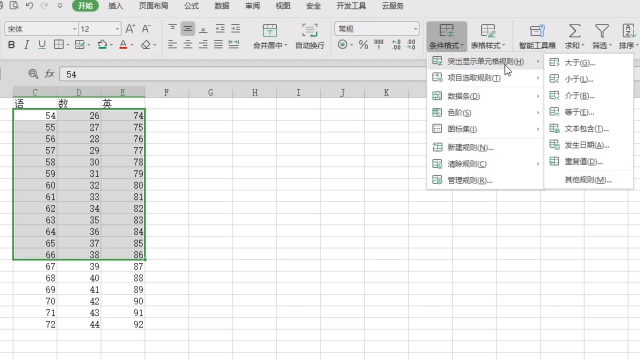
Task: Click the fx insert function icon
Action: (49, 74)
